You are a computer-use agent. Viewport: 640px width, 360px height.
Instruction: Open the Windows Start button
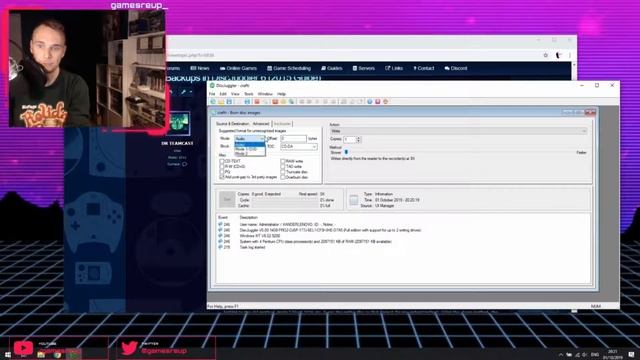coord(7,355)
